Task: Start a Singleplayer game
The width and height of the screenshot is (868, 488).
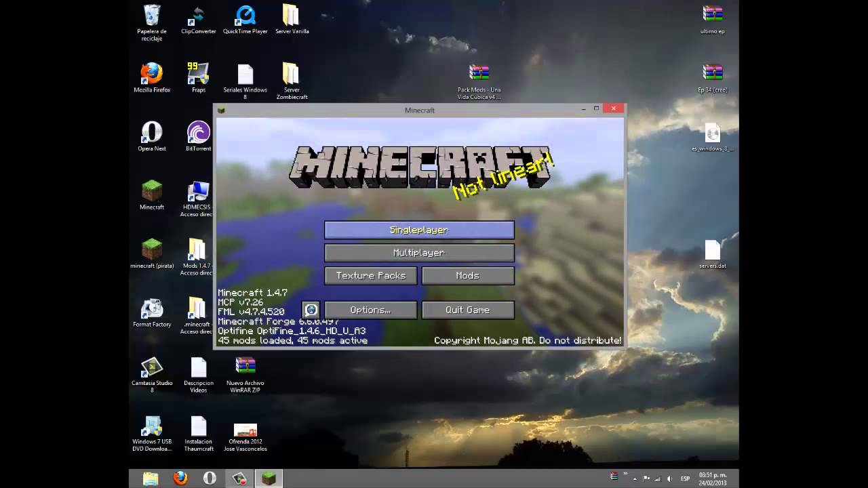Action: [419, 230]
